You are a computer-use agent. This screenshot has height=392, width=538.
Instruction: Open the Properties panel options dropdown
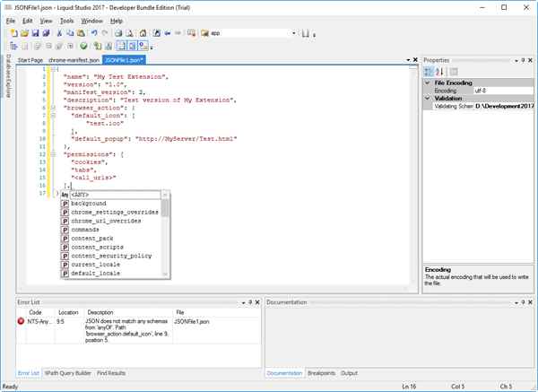516,60
